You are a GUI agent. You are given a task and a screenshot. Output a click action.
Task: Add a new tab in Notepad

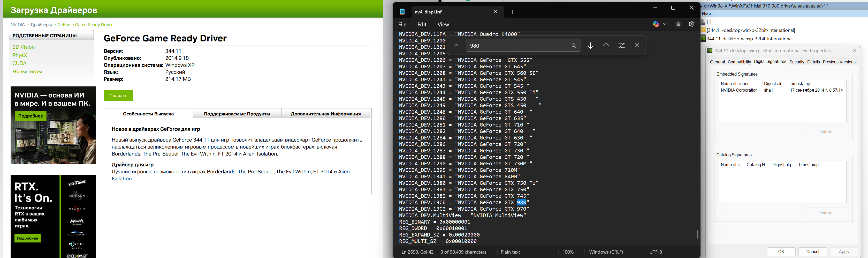513,12
